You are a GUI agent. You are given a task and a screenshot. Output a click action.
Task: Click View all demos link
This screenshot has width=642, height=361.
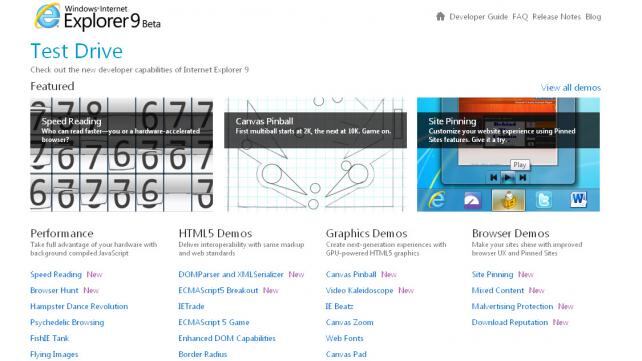coord(571,88)
